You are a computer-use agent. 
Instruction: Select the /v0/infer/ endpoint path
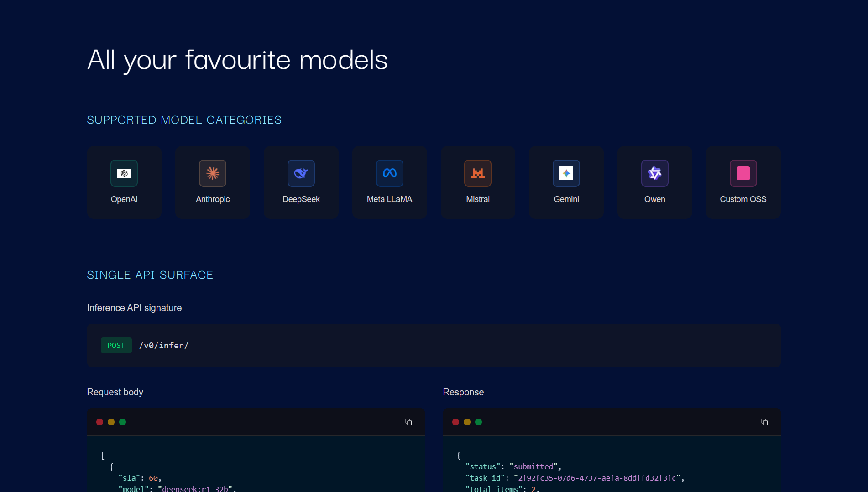pos(164,345)
